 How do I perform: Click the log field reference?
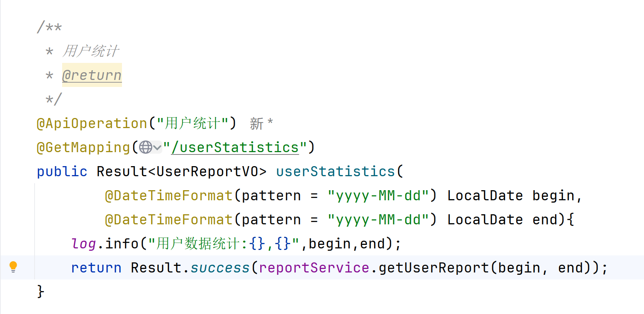[x=84, y=244]
